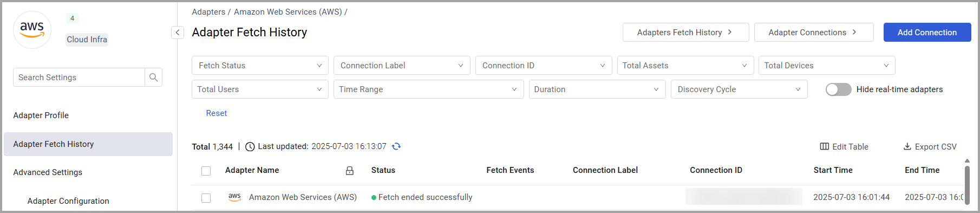Check the select-all header checkbox
This screenshot has height=213, width=980.
coord(206,171)
